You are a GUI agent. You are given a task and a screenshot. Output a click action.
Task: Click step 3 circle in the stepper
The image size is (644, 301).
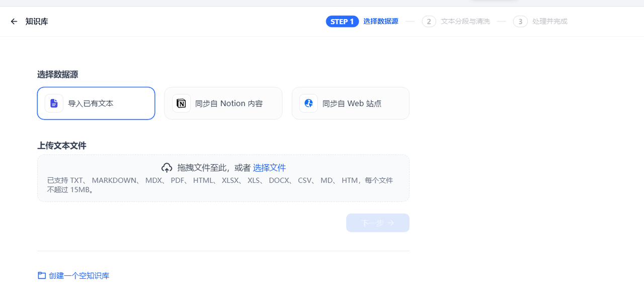click(520, 22)
